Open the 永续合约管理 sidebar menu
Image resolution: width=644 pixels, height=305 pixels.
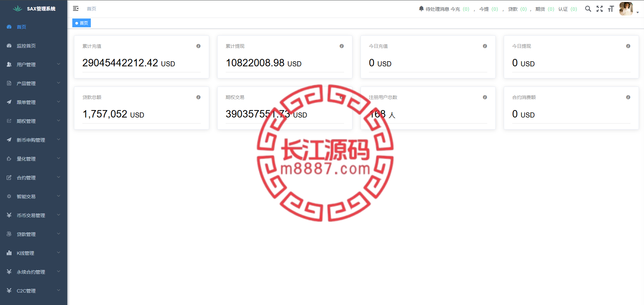pyautogui.click(x=34, y=272)
